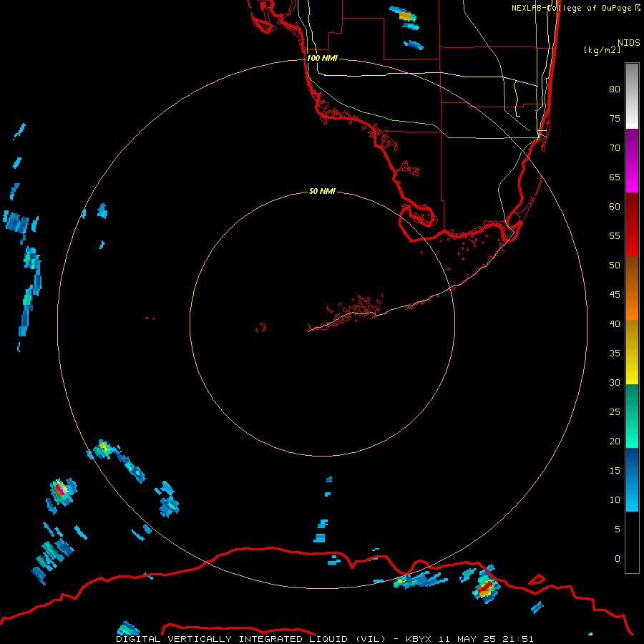Click the gray-white top band of color bar
644x644 pixels.
[x=632, y=96]
